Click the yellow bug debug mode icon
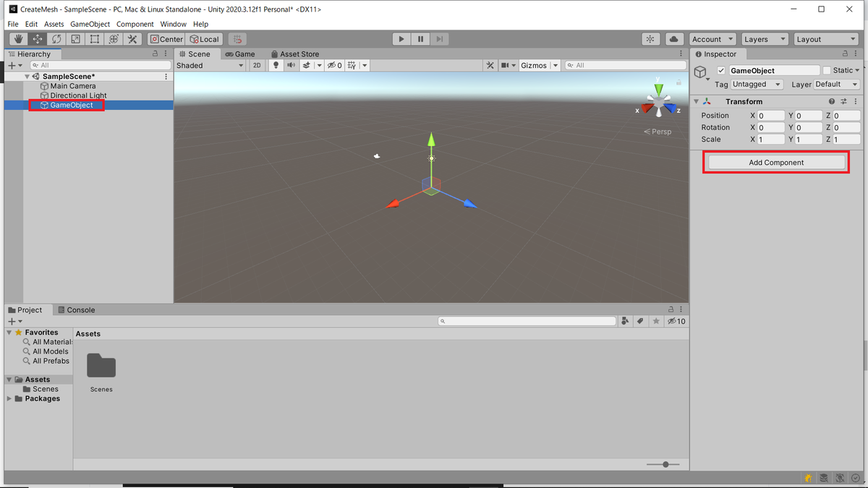Viewport: 868px width, 488px height. point(808,479)
